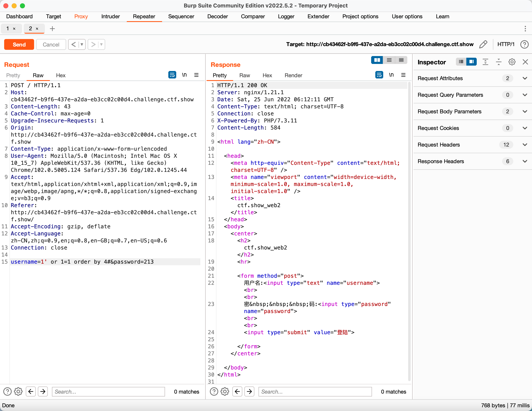
Task: Click the HTTP/1 protocol selector
Action: click(x=506, y=44)
